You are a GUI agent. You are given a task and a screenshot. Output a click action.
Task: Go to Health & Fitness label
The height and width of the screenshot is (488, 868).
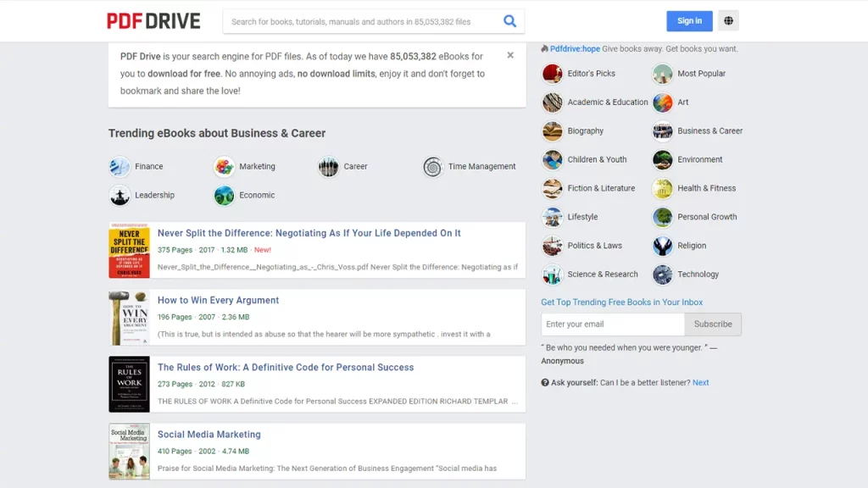706,189
